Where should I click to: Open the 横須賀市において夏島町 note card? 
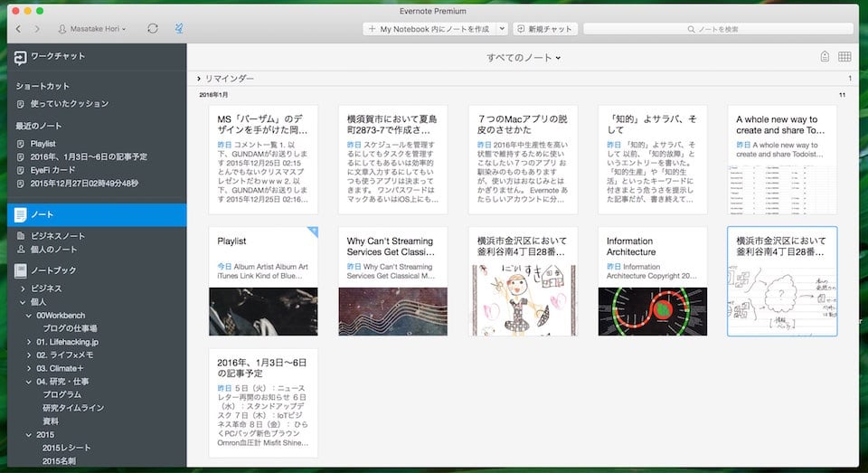pyautogui.click(x=393, y=159)
